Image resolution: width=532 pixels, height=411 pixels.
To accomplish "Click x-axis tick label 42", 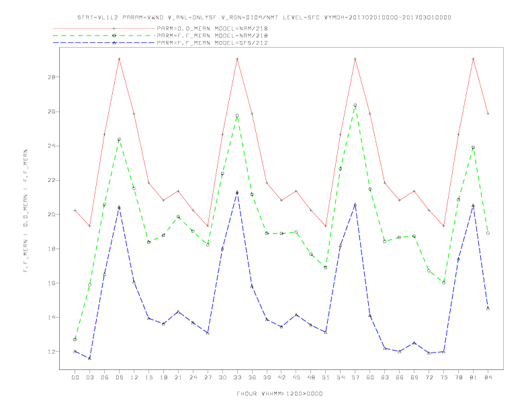I will (281, 377).
